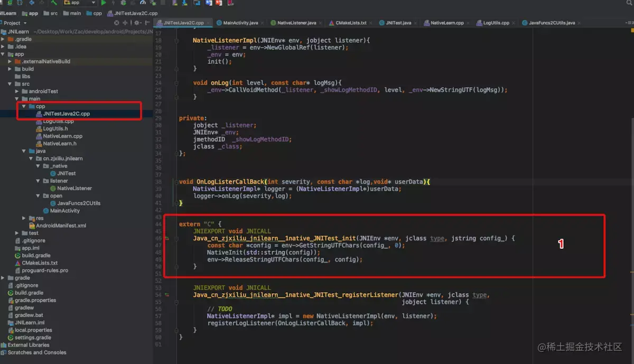634x364 pixels.
Task: Open the profiler gauge icon in toolbar
Action: pos(143,3)
